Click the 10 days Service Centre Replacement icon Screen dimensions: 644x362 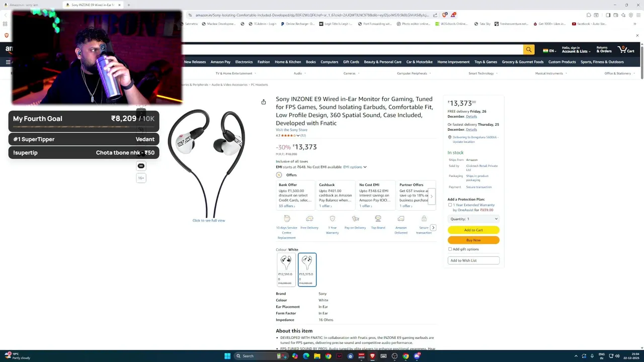(287, 219)
